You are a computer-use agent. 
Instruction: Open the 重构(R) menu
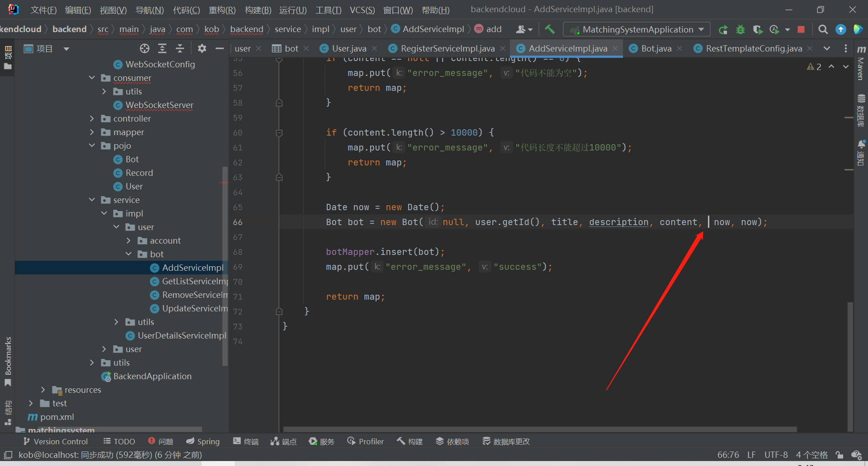tap(222, 10)
